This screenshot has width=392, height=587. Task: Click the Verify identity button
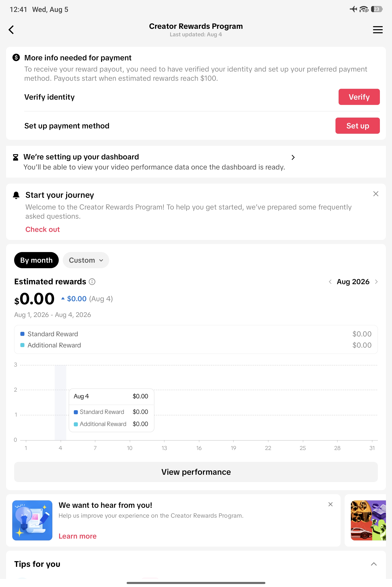pos(359,97)
